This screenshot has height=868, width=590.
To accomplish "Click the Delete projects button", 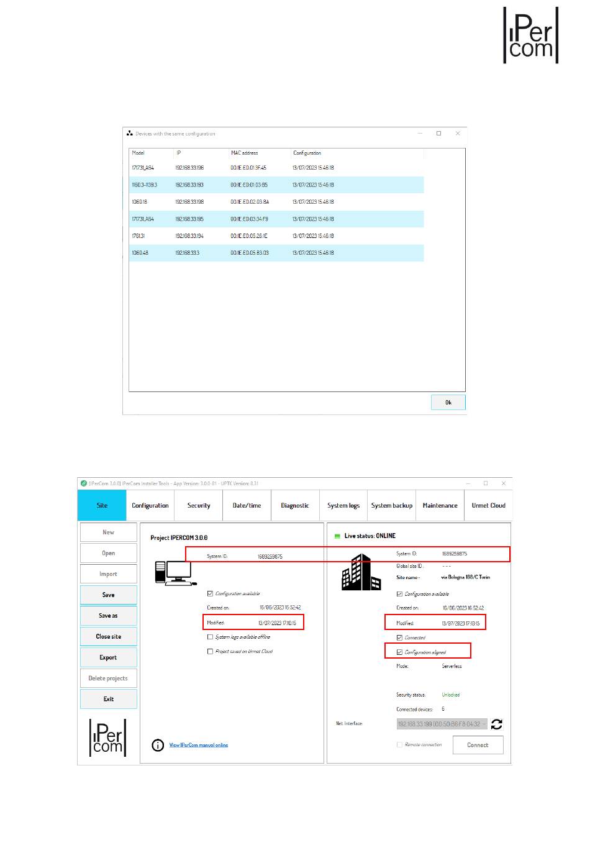I will click(x=109, y=678).
